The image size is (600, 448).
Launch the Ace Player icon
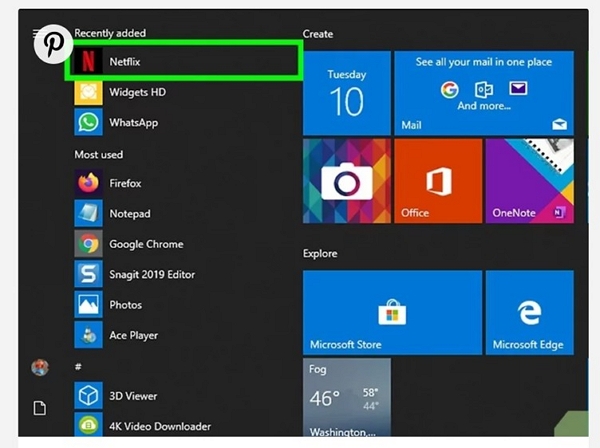88,335
